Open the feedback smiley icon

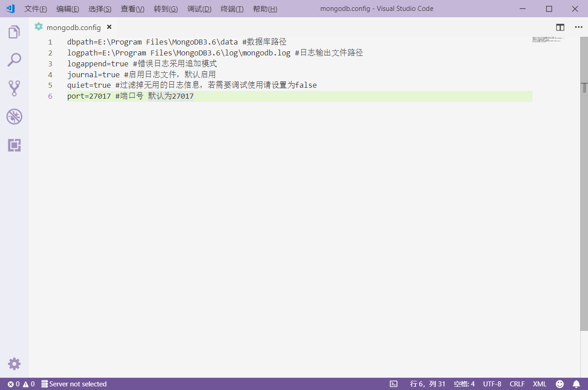(560, 384)
